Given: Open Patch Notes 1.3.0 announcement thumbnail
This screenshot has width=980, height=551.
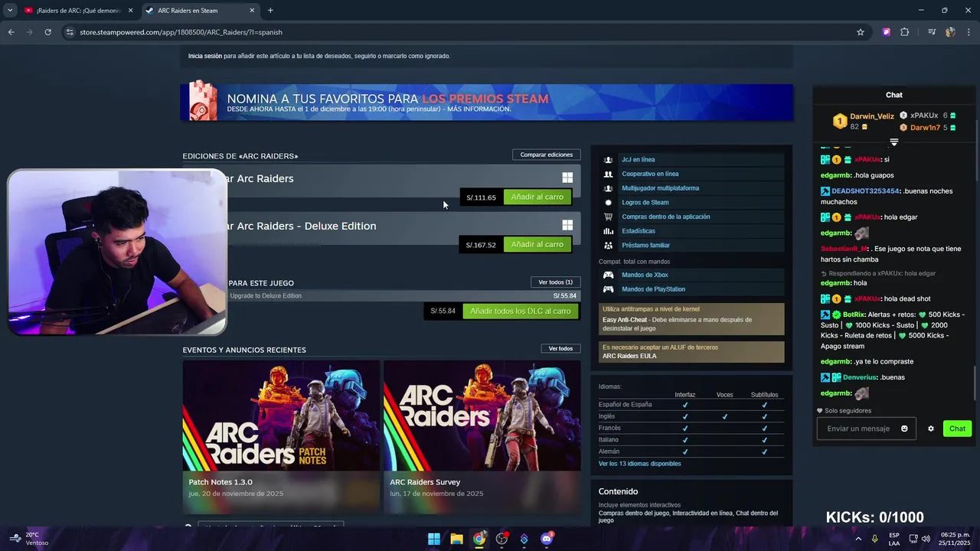Looking at the screenshot, I should 281,416.
